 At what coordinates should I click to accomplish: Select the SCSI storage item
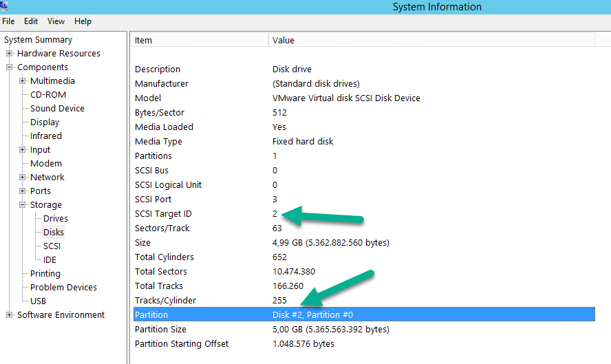point(53,246)
